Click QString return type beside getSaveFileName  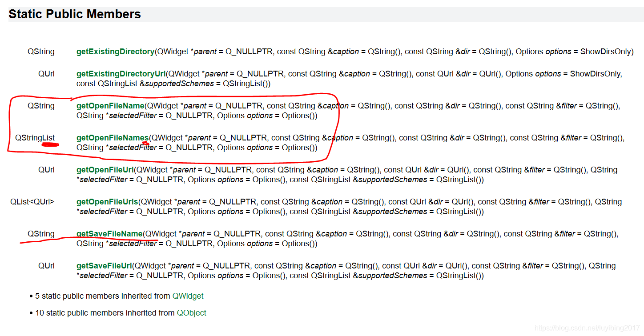[41, 234]
